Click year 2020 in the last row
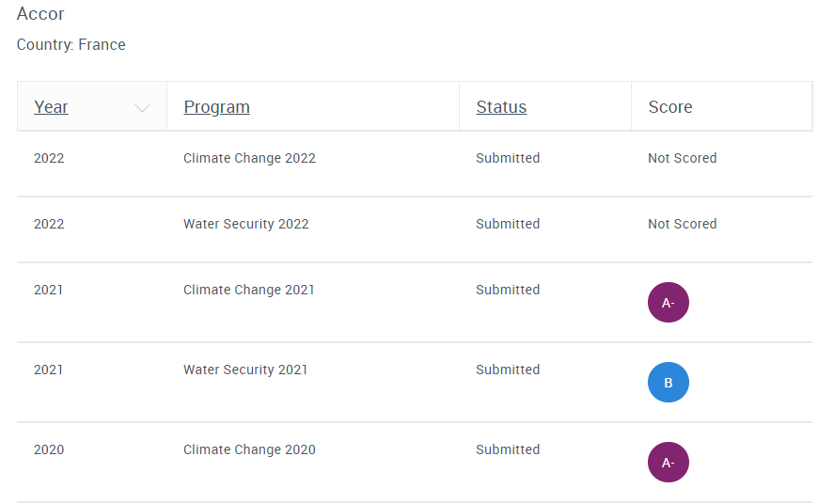The height and width of the screenshot is (504, 818). (49, 449)
